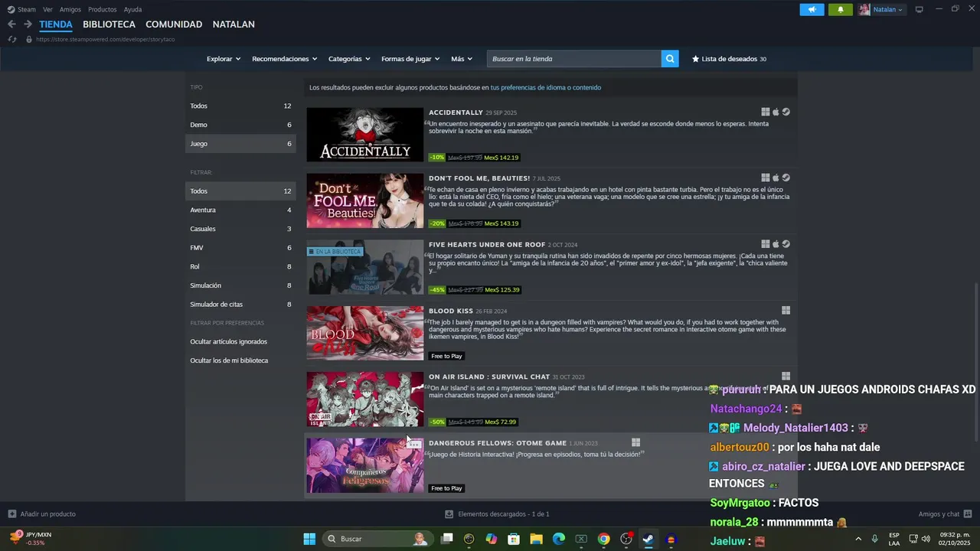The width and height of the screenshot is (980, 551).
Task: Switch to the COMUNIDAD tab
Action: 174,24
